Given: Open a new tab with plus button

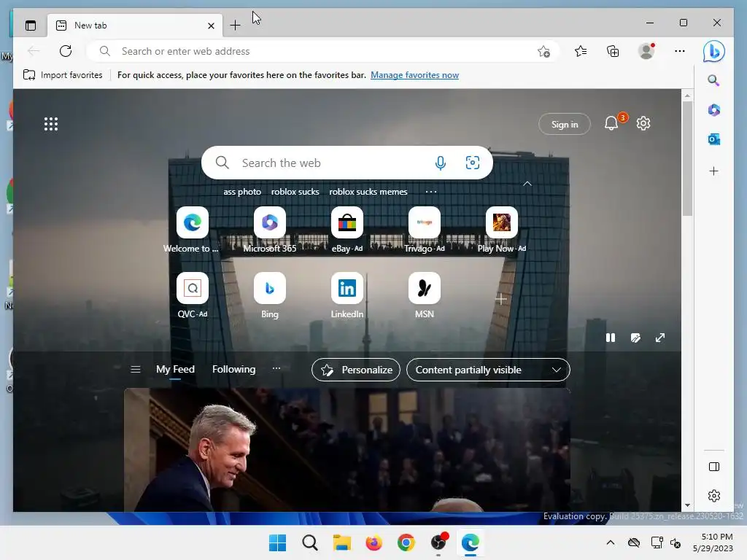Looking at the screenshot, I should pos(236,26).
